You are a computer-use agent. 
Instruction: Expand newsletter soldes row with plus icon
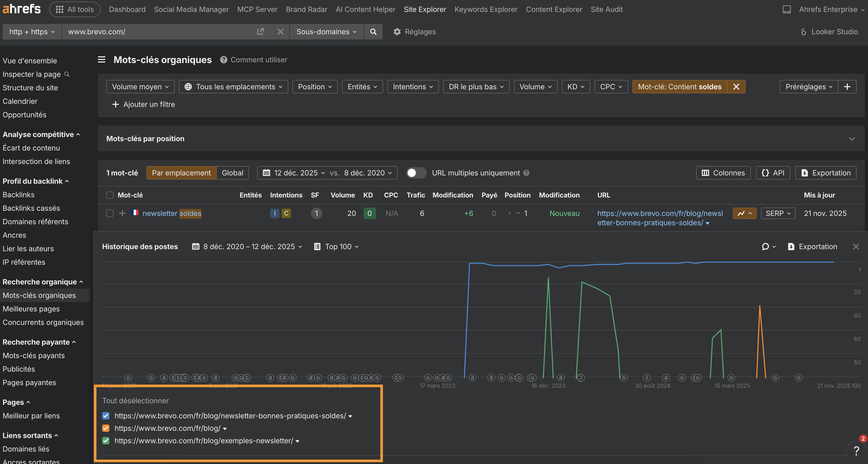[x=122, y=214]
